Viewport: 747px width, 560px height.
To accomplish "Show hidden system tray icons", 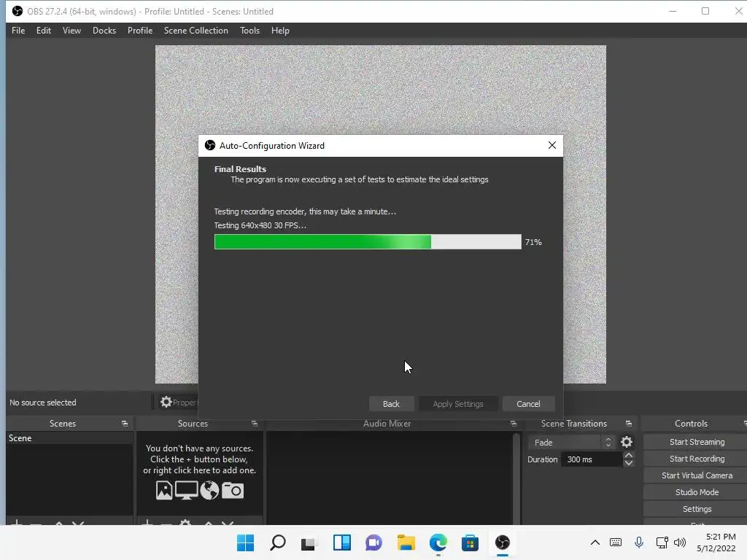I will click(595, 542).
